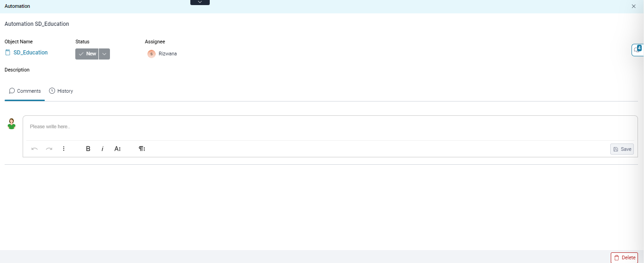This screenshot has width=644, height=263.
Task: Click the New status button
Action: point(87,54)
